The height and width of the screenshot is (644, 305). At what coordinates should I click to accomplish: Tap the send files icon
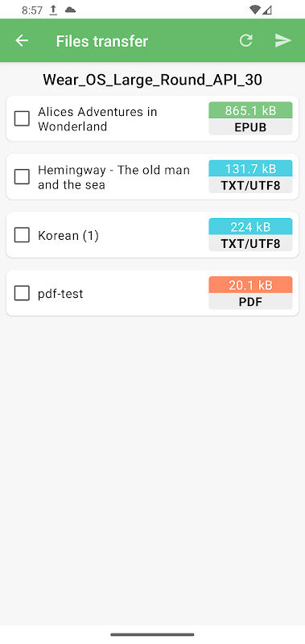point(282,40)
